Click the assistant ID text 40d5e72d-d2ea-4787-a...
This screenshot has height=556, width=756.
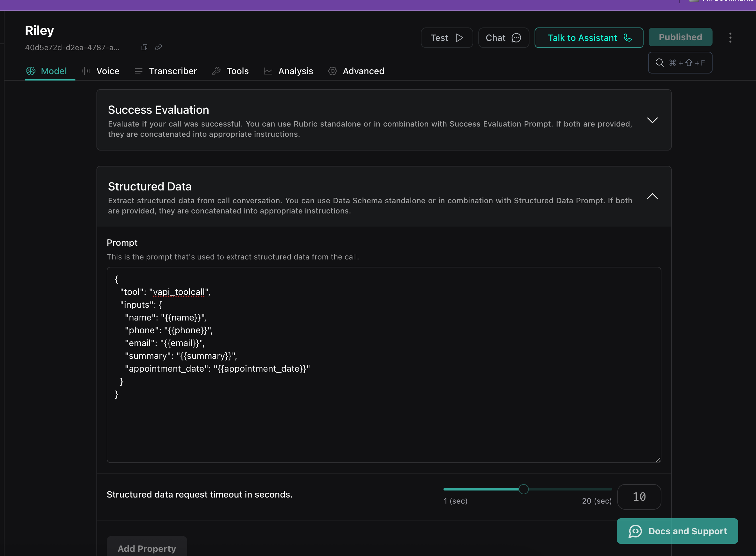72,48
